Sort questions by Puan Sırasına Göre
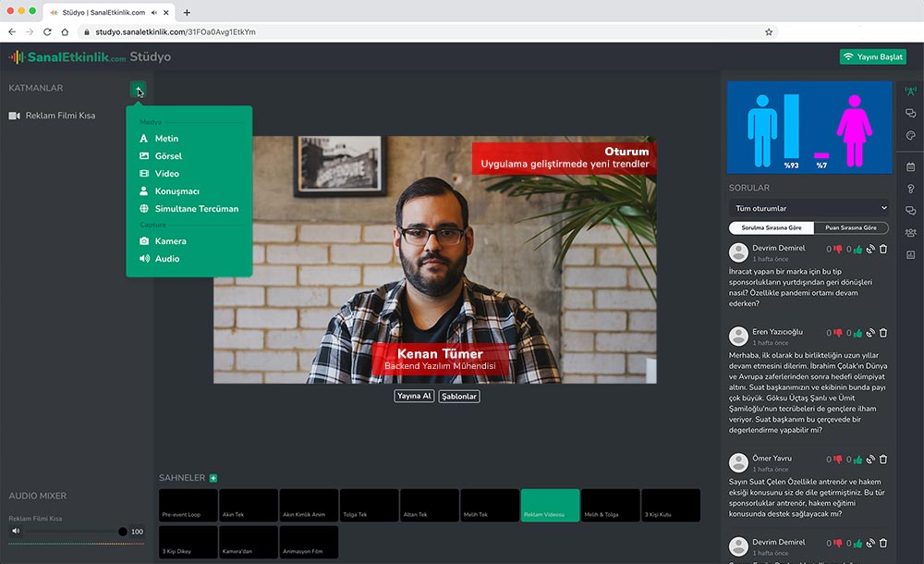This screenshot has height=564, width=924. [850, 227]
